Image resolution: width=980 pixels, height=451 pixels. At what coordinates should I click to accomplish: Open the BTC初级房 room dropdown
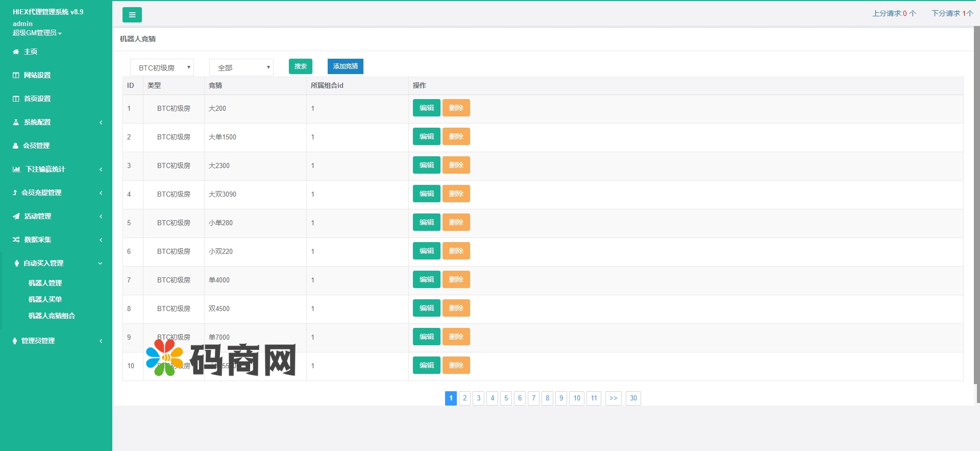pyautogui.click(x=162, y=67)
